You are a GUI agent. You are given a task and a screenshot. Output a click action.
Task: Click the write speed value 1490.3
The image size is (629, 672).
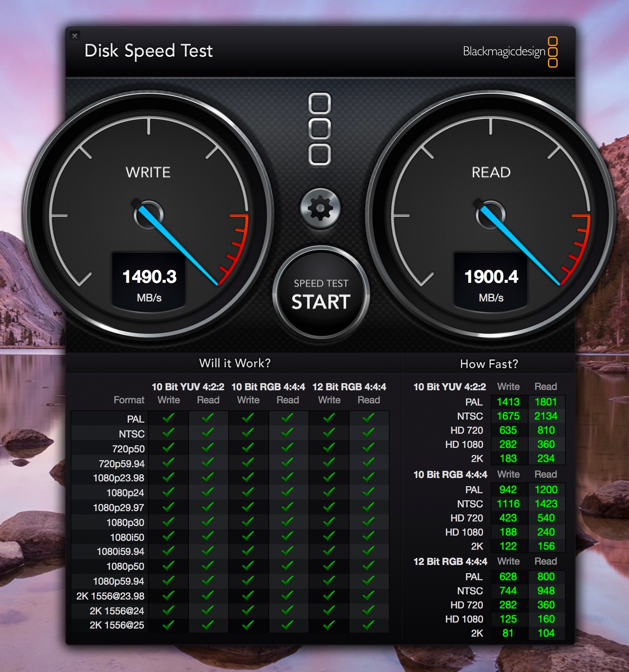coord(149,277)
